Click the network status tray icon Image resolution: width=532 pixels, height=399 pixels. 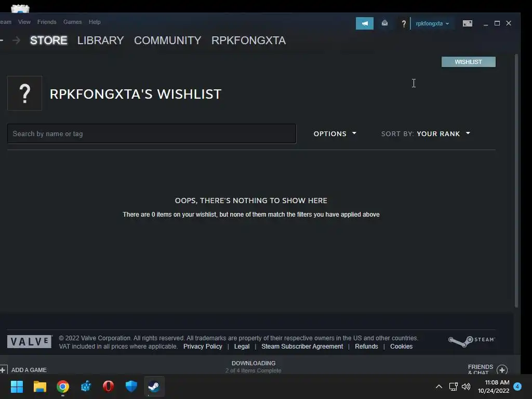tap(453, 387)
